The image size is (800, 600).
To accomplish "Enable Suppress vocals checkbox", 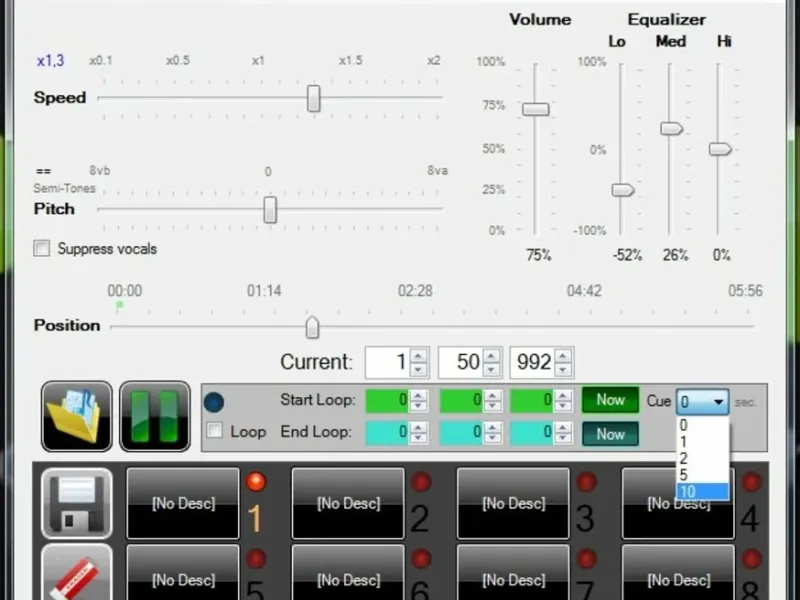I will (42, 248).
